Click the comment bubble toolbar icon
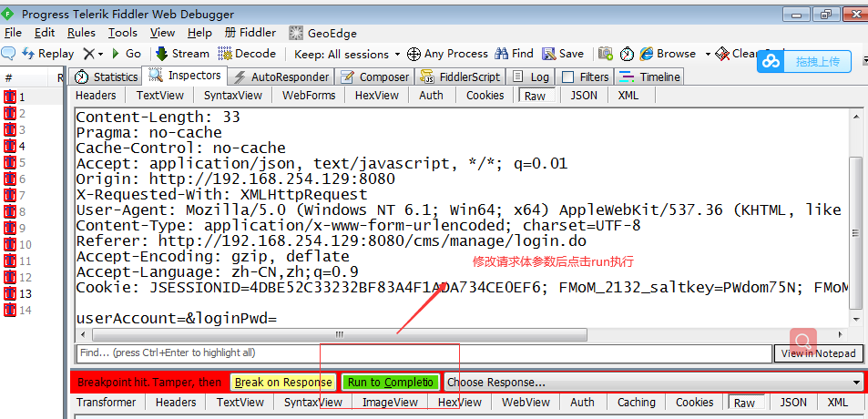The image size is (868, 419). coord(8,54)
